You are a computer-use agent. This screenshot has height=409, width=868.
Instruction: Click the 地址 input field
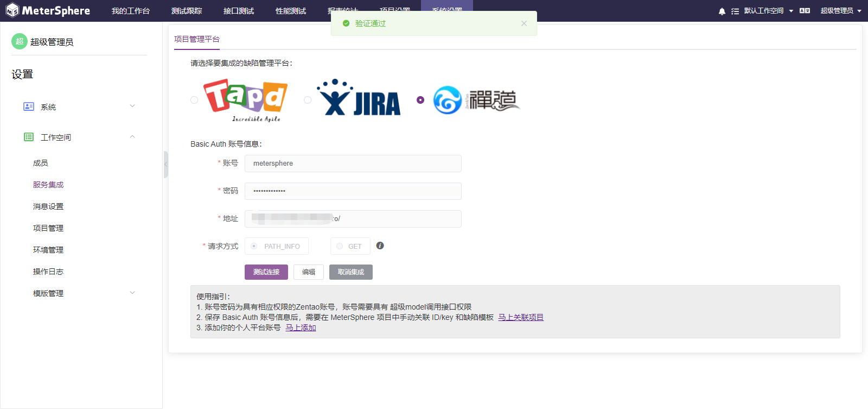point(353,219)
